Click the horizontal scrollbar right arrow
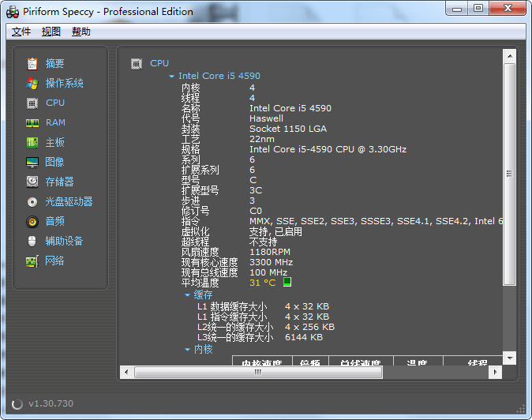532x420 pixels. click(495, 372)
